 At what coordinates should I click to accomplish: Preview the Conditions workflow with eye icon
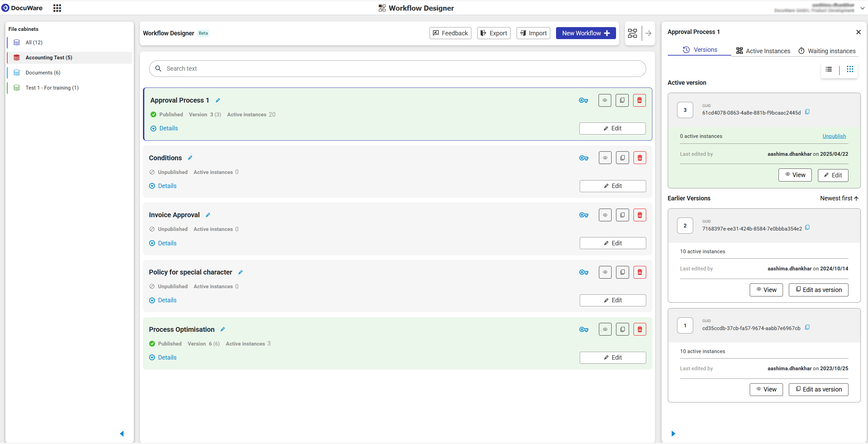[605, 157]
